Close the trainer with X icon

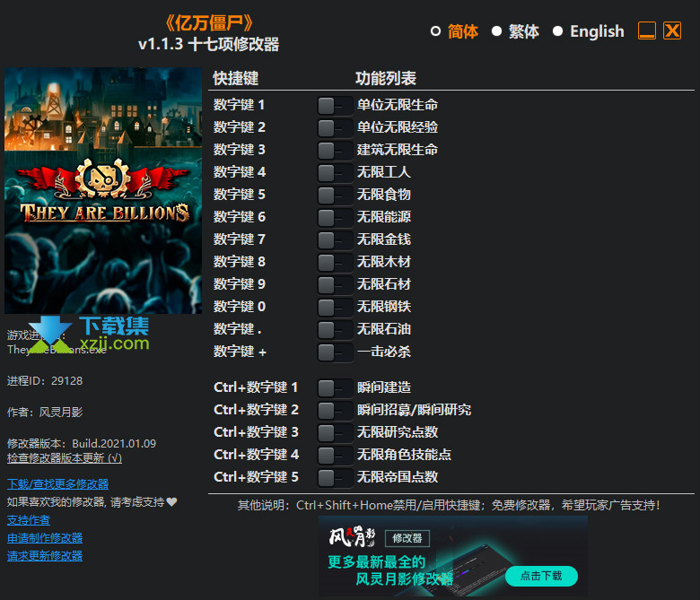672,30
